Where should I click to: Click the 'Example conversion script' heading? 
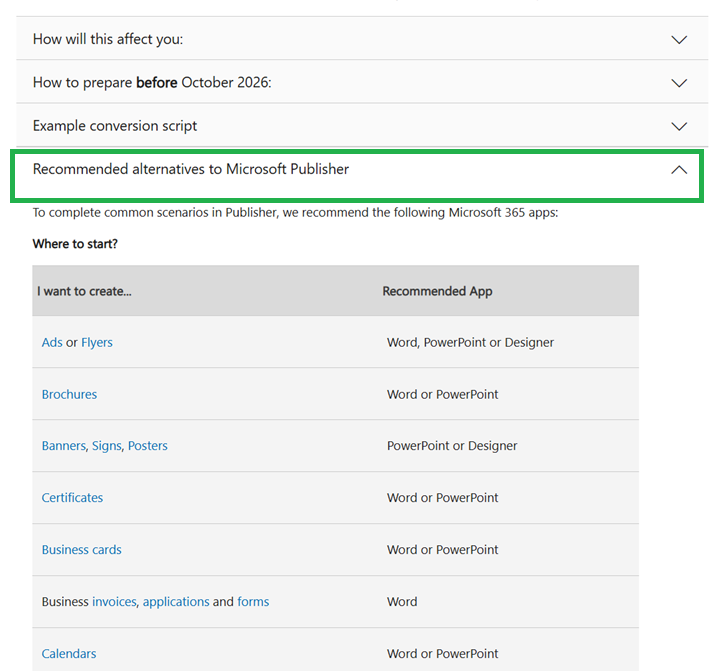(x=115, y=126)
